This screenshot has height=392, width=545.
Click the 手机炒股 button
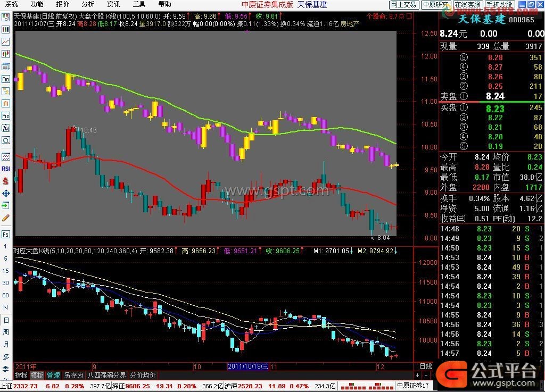(x=499, y=4)
